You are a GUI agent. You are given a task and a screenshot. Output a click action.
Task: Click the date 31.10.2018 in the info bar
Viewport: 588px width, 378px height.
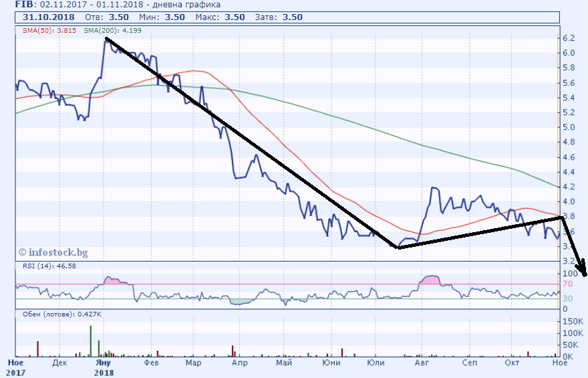[48, 17]
